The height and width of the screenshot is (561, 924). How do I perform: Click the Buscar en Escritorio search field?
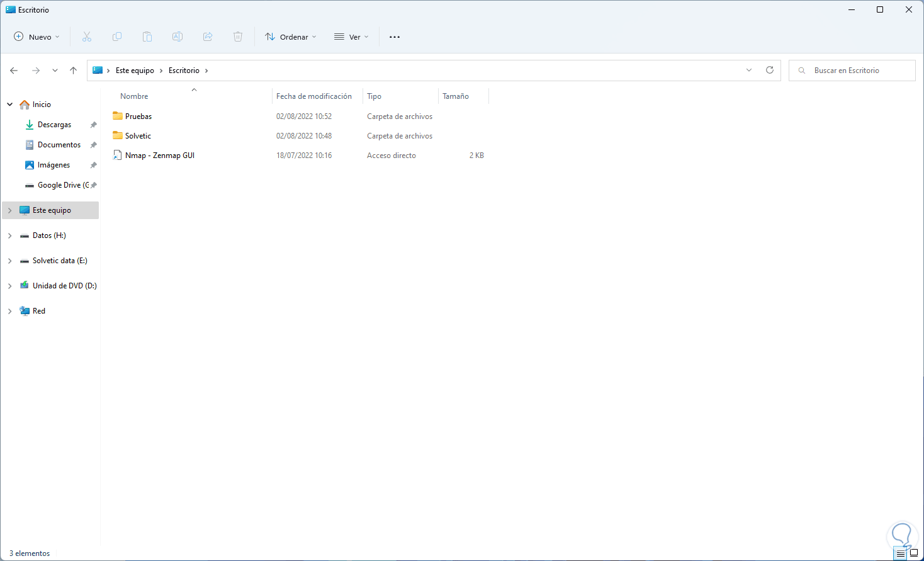[852, 71]
